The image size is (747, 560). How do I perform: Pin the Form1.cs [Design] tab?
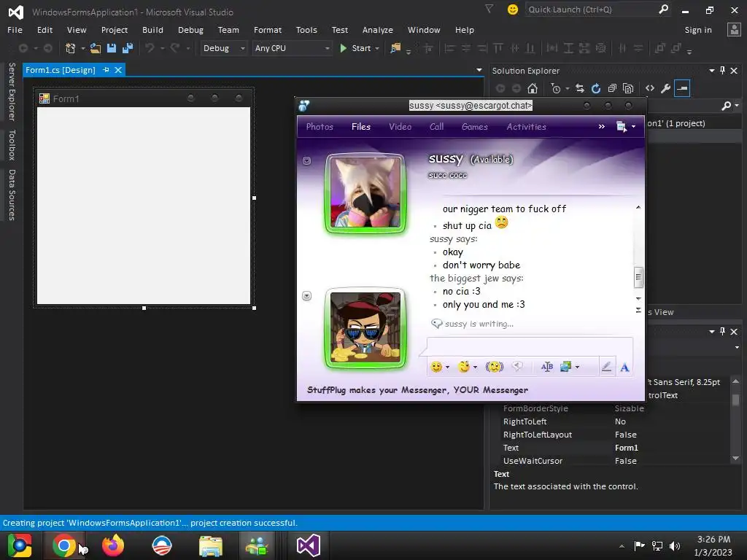pyautogui.click(x=106, y=70)
